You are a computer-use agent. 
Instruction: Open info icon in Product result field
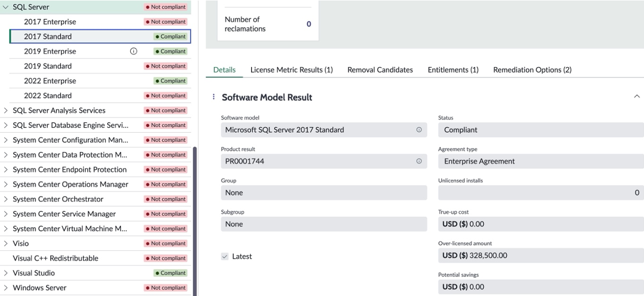[x=419, y=161]
